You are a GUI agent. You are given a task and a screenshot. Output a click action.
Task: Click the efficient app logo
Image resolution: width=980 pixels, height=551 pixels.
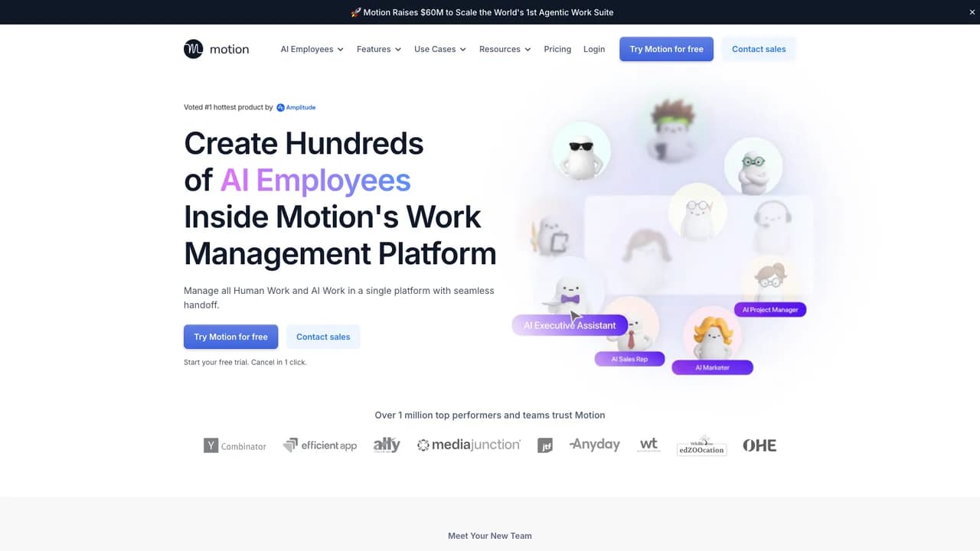[x=320, y=445]
